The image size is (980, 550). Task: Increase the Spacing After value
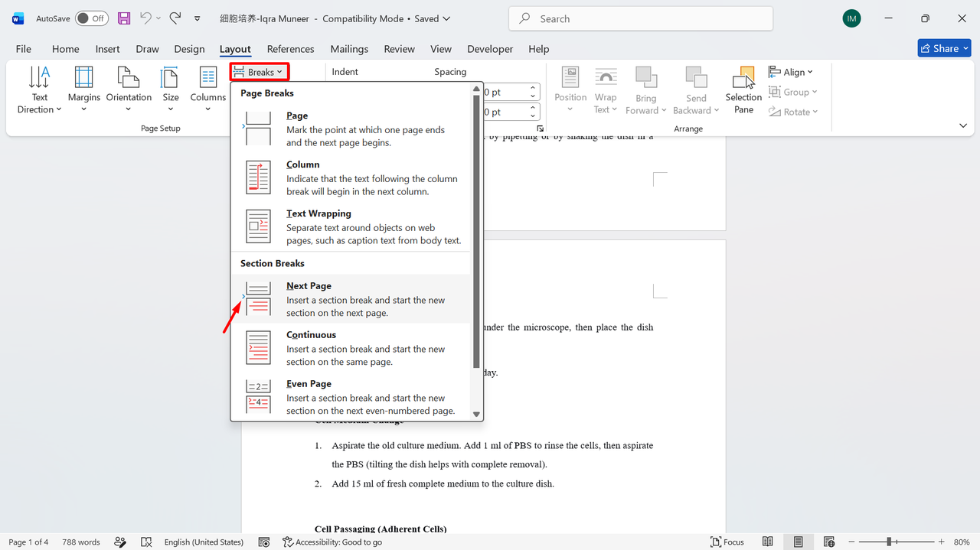click(x=533, y=109)
